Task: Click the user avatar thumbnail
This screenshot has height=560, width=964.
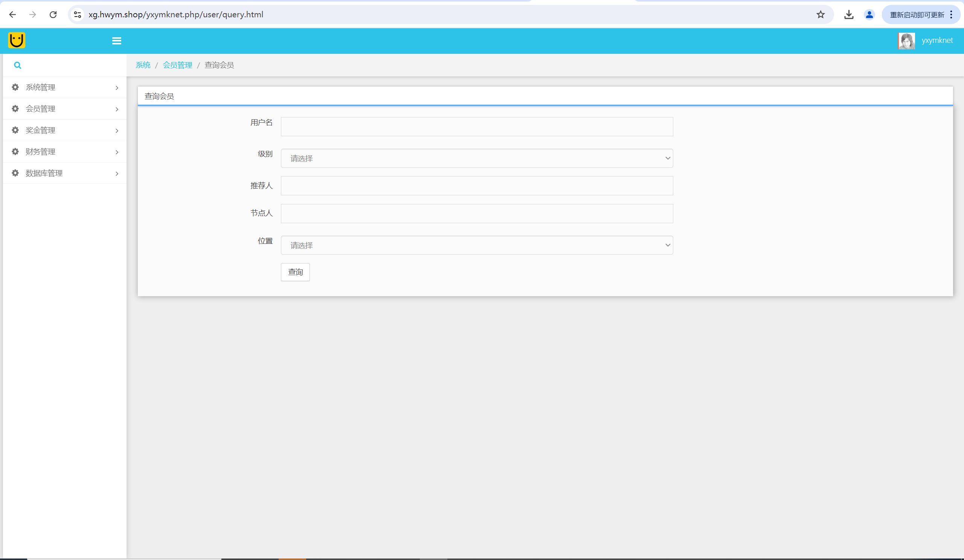Action: point(906,41)
